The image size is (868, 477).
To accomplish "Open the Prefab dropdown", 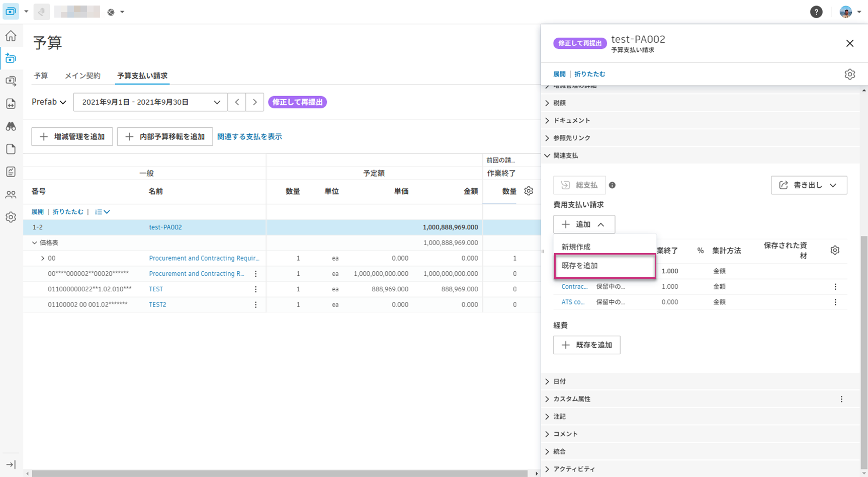I will 48,102.
